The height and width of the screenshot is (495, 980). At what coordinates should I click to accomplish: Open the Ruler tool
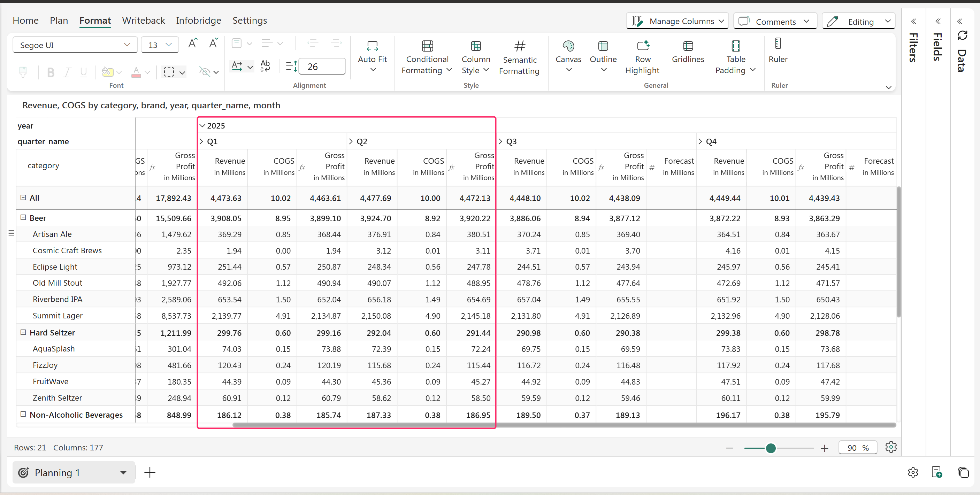pyautogui.click(x=778, y=44)
